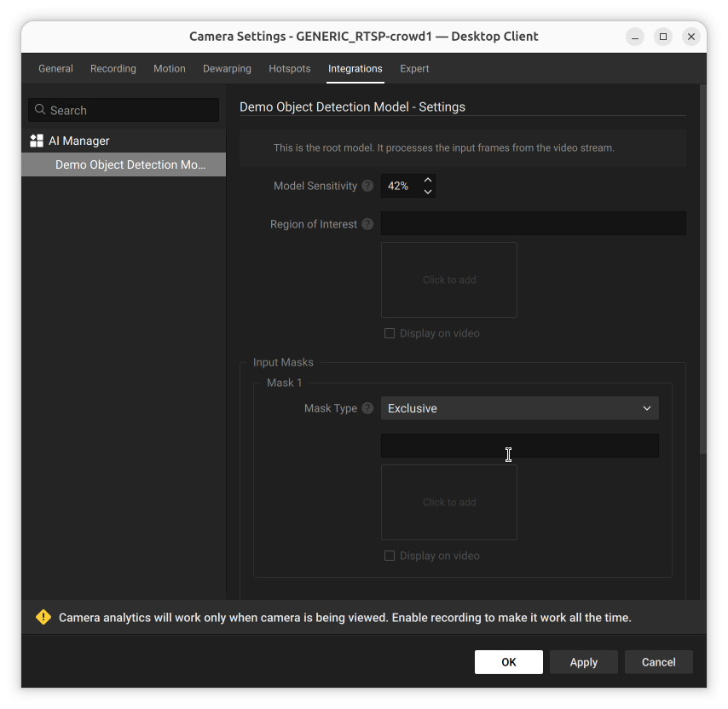Open Mask Type help icon
The height and width of the screenshot is (709, 728).
click(x=367, y=408)
